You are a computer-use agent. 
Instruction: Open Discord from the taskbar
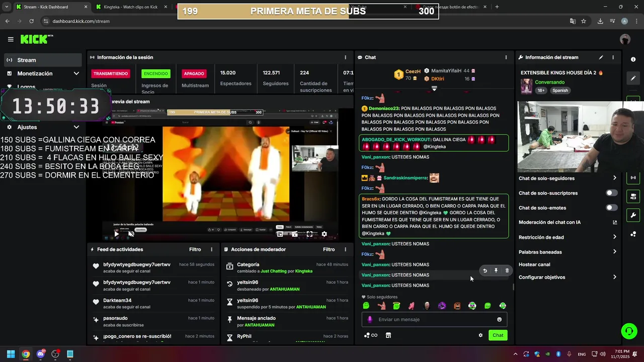point(41,354)
